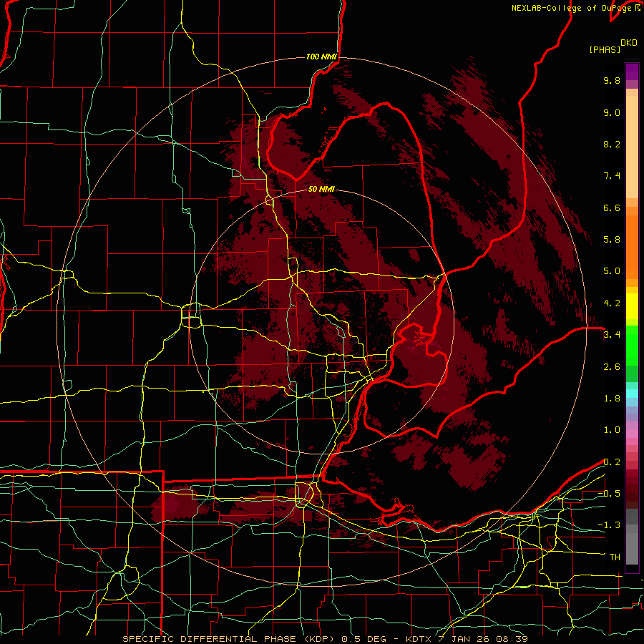Click the 0.5 DEG elevation text
The width and height of the screenshot is (644, 644).
pyautogui.click(x=363, y=639)
